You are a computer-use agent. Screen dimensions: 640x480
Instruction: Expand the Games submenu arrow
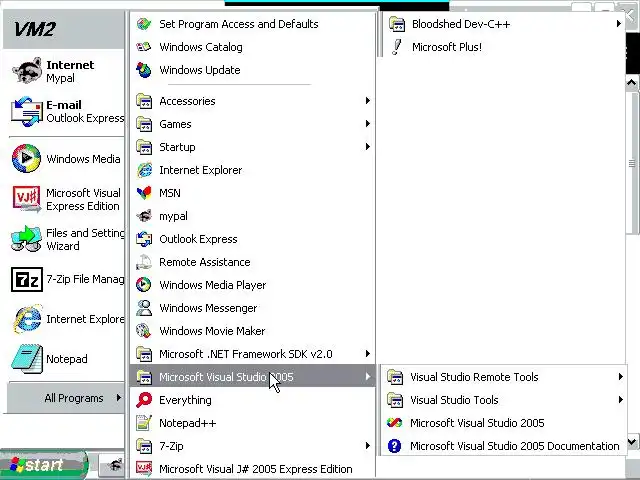tap(368, 124)
